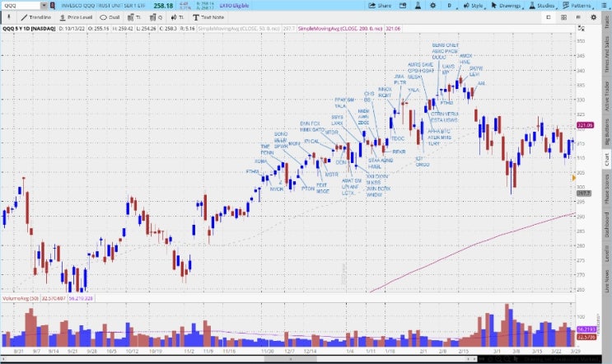
Task: Click the SimpleMovingAvg 50 study label
Action: [x=239, y=29]
